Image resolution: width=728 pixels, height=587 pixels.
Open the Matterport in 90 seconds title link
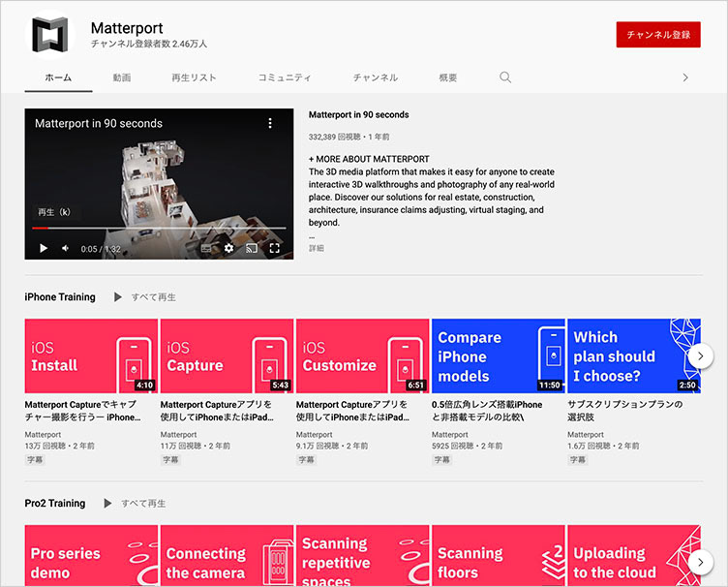[x=359, y=114]
